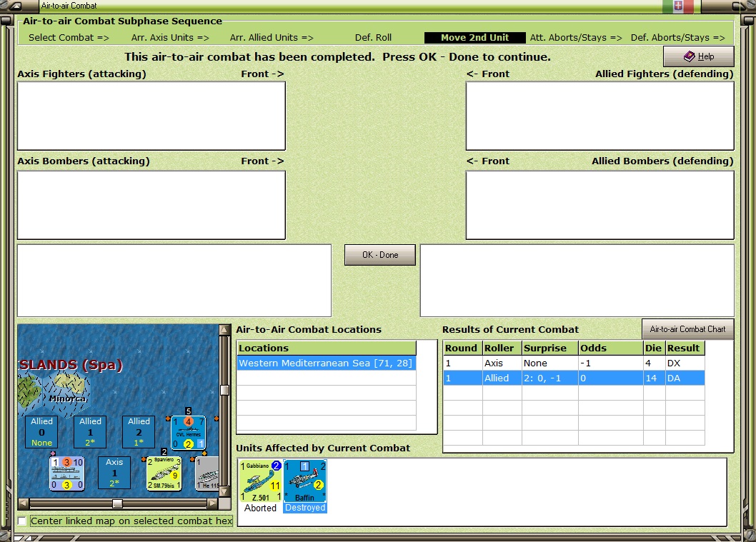
Task: Select Western Mediterranean Sea location row
Action: [327, 363]
